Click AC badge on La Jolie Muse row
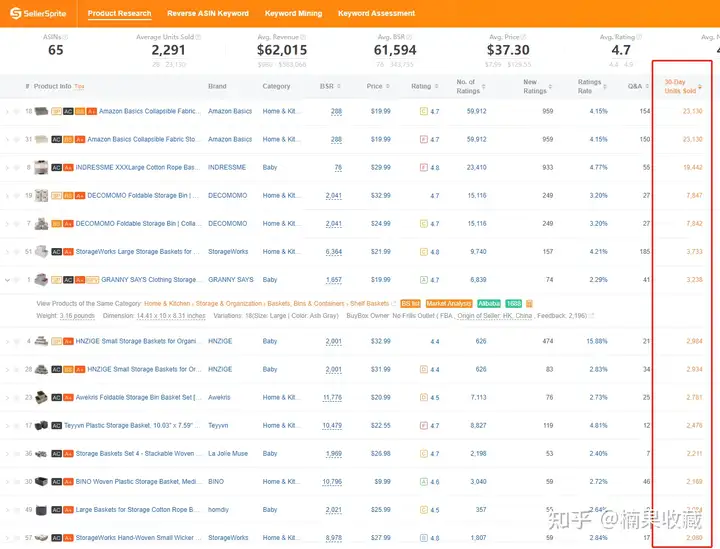This screenshot has width=720, height=549. point(56,454)
